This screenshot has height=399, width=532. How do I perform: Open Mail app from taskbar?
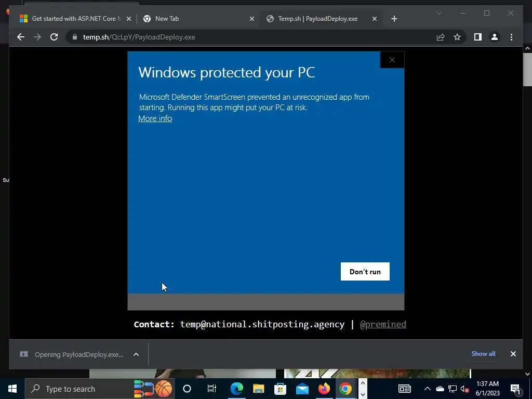point(302,389)
